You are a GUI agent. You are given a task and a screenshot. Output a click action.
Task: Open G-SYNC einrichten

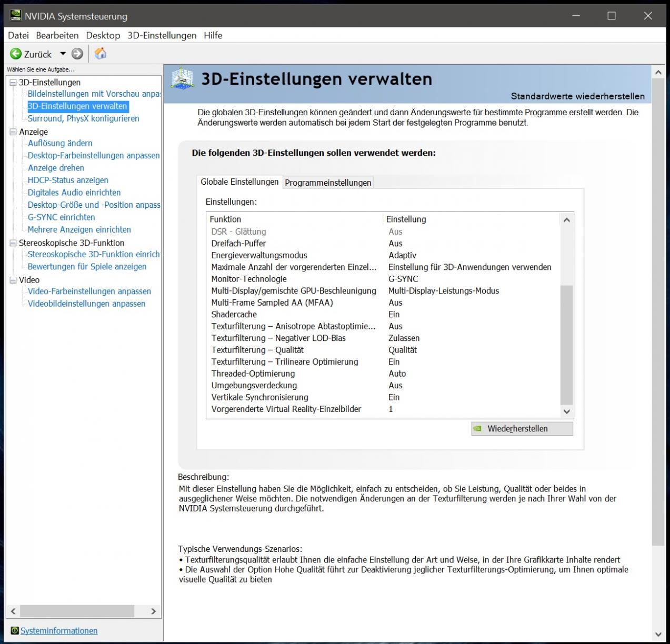[x=61, y=217]
